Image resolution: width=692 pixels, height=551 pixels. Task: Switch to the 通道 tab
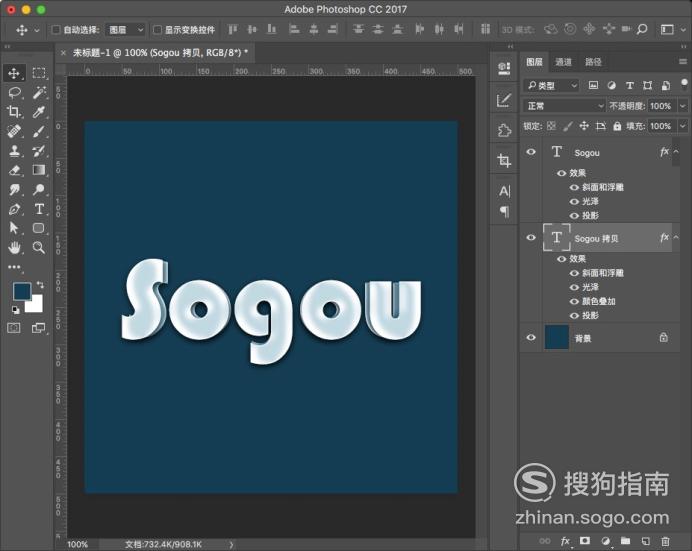coord(563,62)
